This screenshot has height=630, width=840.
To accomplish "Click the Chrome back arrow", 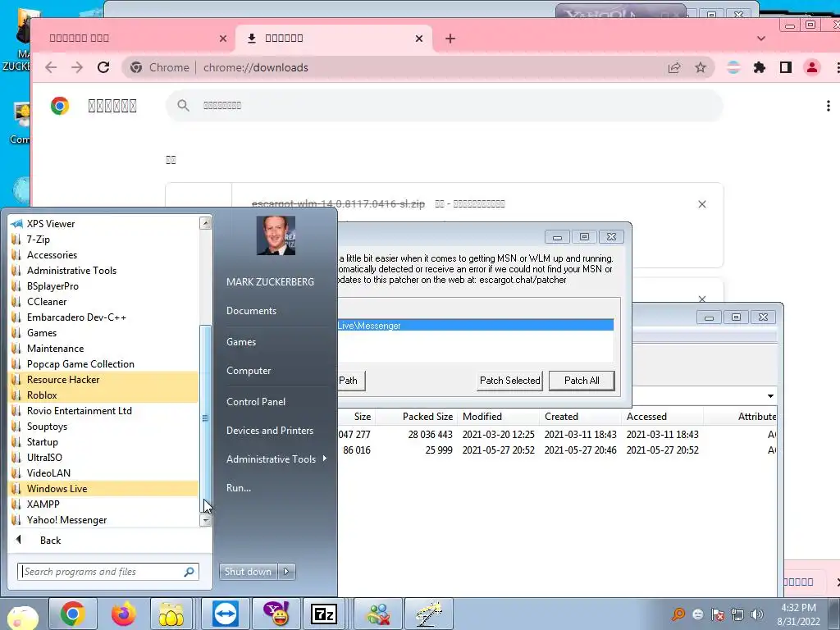I will click(x=51, y=67).
